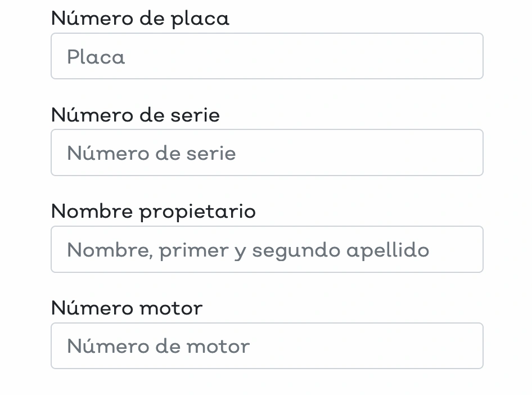Screen dimensions: 532x395
Task: Click the "Número de serie" field label
Action: coord(135,115)
